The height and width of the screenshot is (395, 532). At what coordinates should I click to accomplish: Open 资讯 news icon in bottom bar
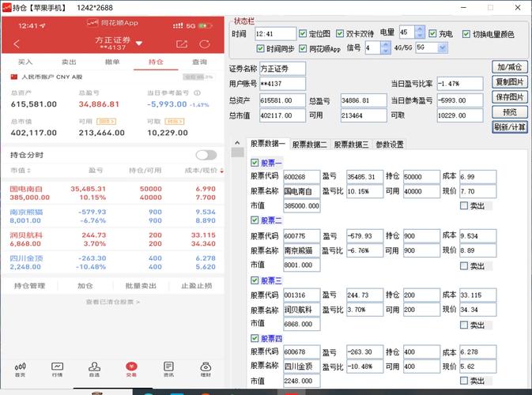tap(168, 369)
